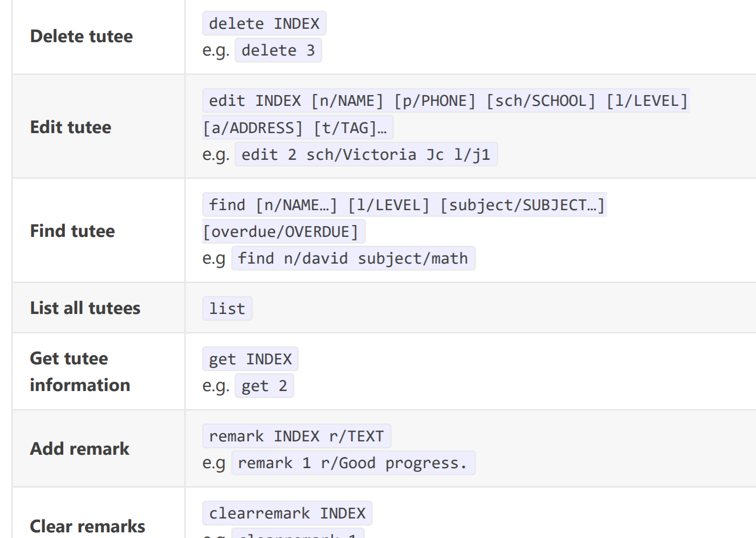Click the 'Add remark' row label

[x=80, y=449]
